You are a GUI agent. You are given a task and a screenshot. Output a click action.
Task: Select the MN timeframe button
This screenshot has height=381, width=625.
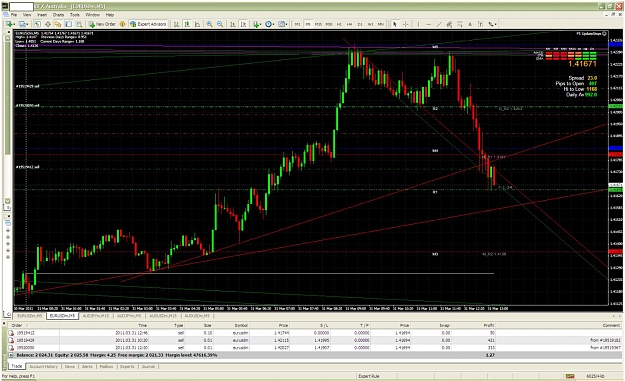pos(381,24)
